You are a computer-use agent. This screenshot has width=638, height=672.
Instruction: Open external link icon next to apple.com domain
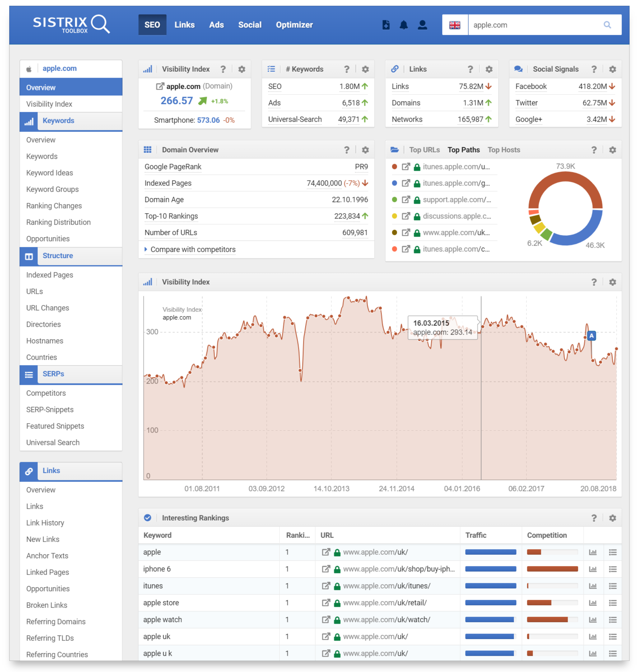[x=160, y=86]
